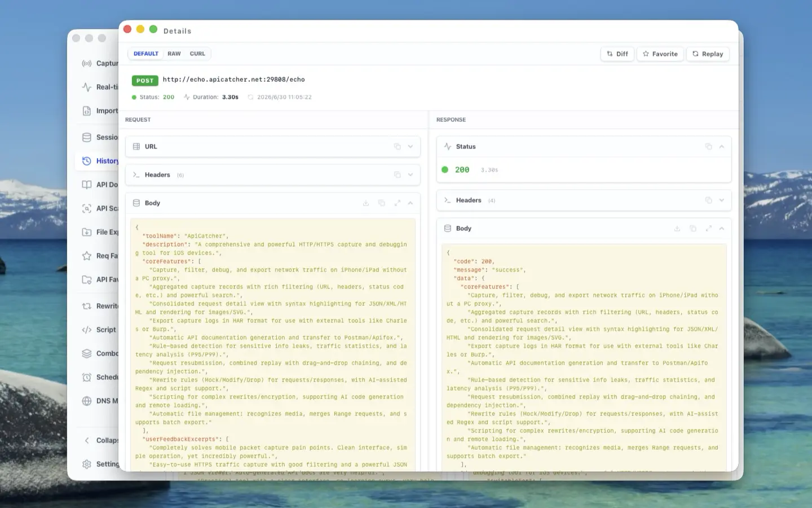The height and width of the screenshot is (508, 812).
Task: Click the request URL text echo.apicatcher.net
Action: 233,80
